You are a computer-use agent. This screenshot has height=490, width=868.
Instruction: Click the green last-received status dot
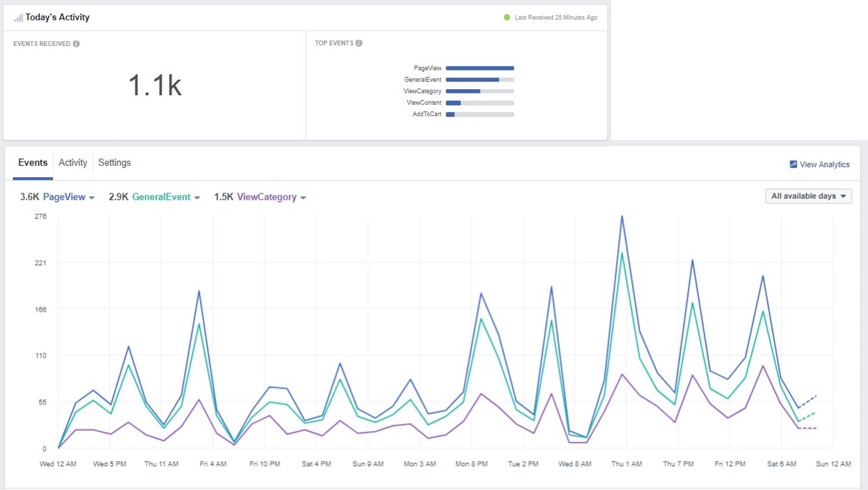pyautogui.click(x=507, y=17)
